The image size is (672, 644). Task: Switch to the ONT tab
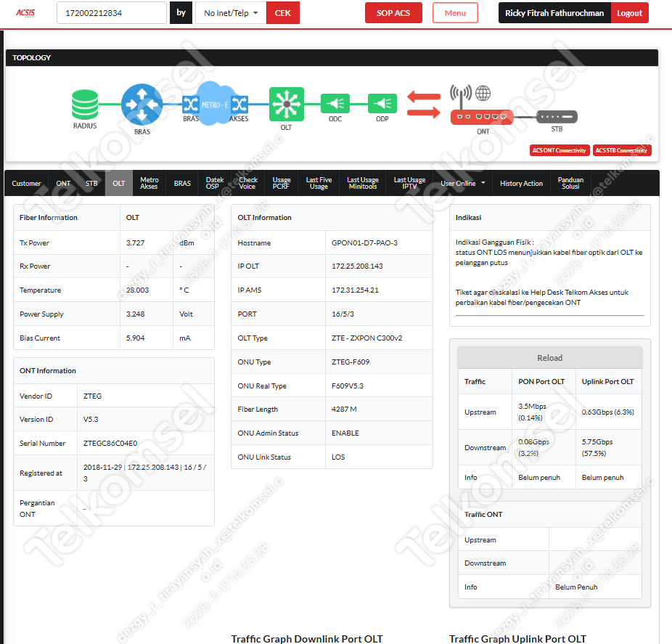coord(63,184)
